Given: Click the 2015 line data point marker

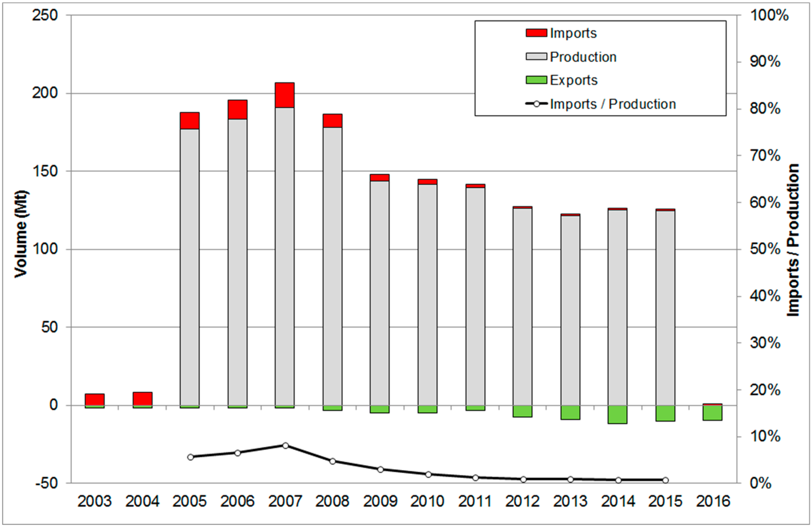Looking at the screenshot, I should 665,480.
